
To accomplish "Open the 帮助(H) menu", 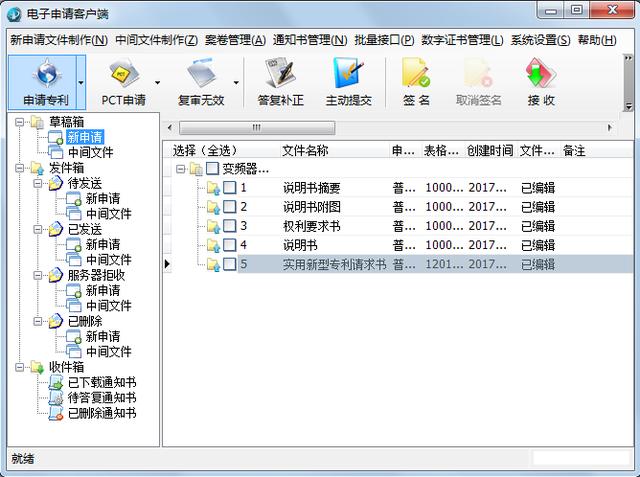I will (x=597, y=40).
